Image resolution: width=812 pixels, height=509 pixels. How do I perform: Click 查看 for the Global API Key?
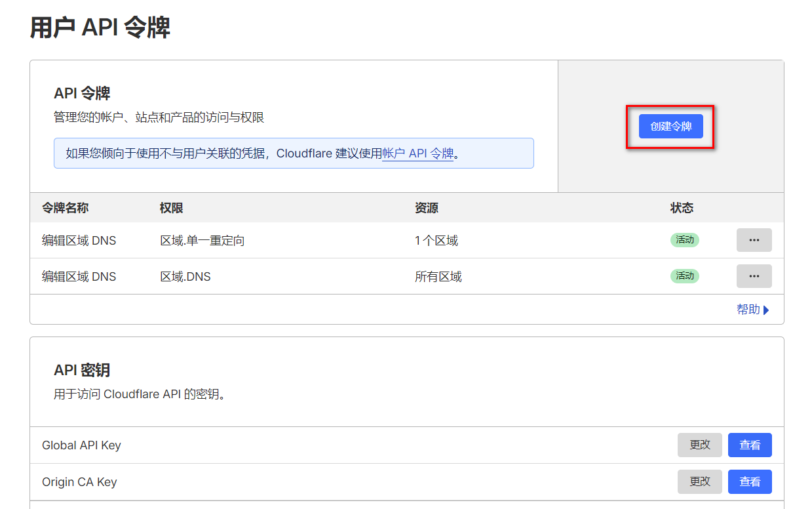749,445
